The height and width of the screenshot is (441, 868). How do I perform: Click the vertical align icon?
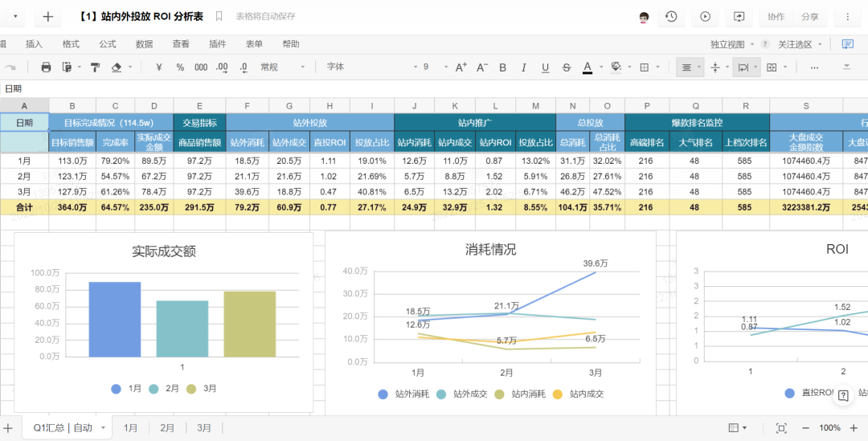point(714,67)
